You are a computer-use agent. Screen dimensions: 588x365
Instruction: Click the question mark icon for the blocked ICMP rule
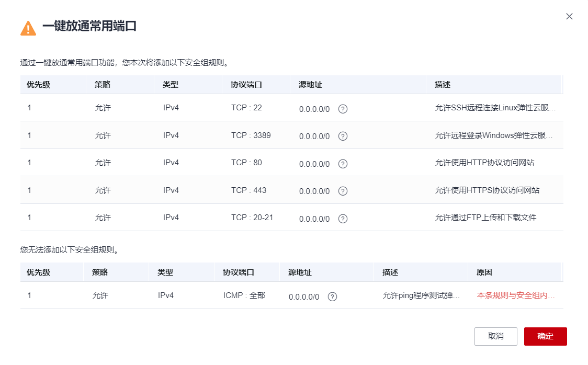332,296
